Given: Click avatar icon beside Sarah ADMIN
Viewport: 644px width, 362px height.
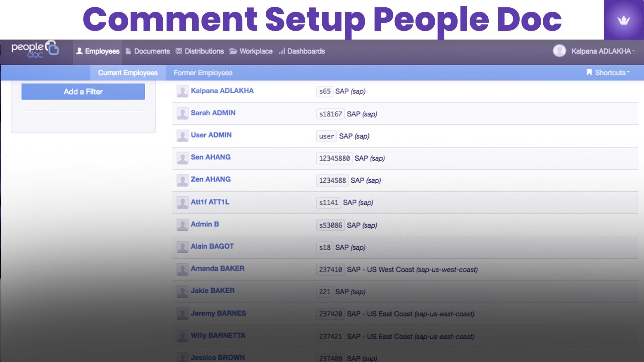Looking at the screenshot, I should [x=182, y=113].
